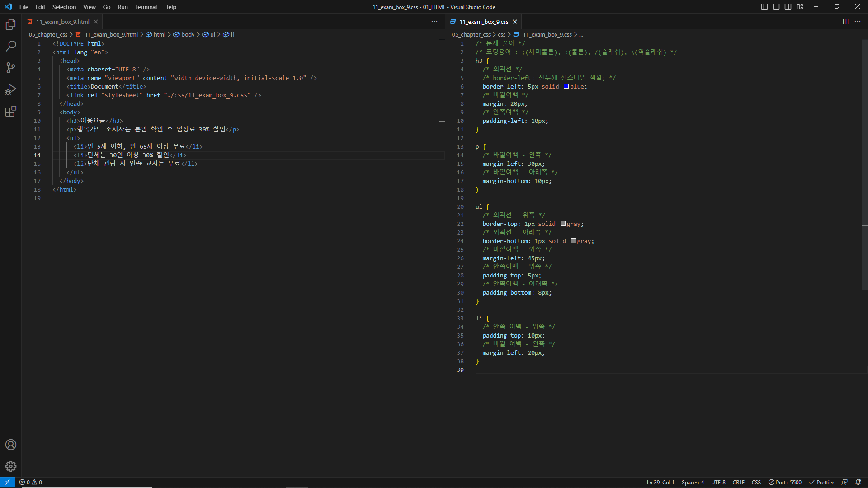Open the Extensions view
Screen dimensions: 868x488
[x=11, y=111]
